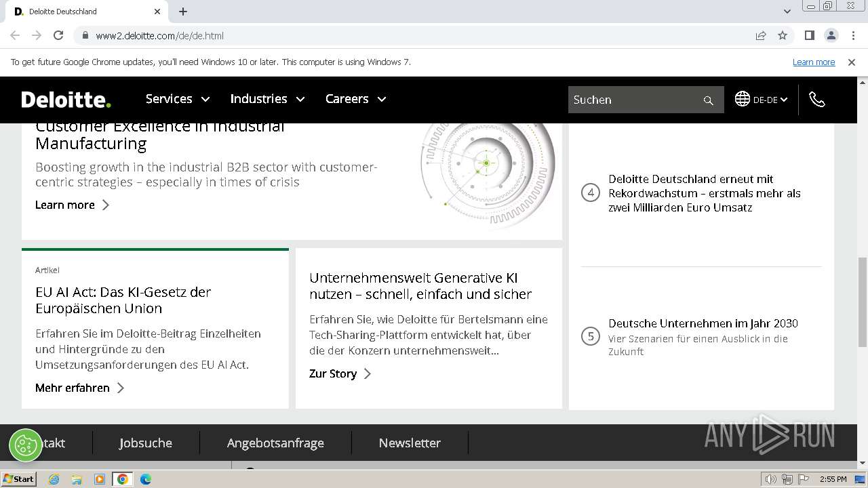Switch to Chrome in taskbar
This screenshot has height=488, width=868.
[122, 479]
